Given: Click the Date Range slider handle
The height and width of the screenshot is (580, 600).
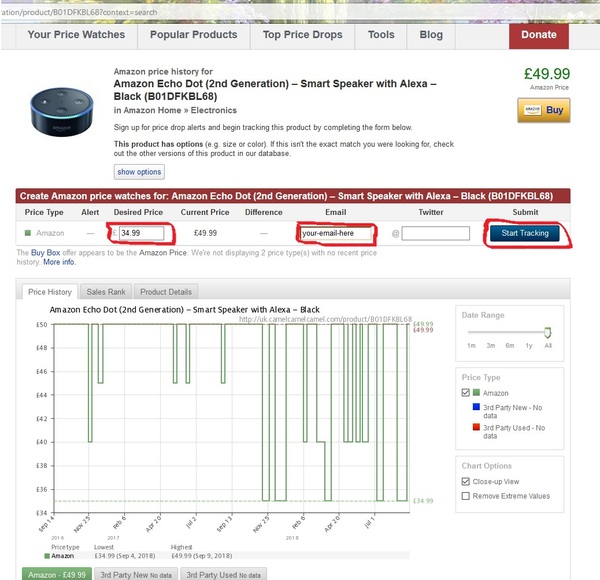Looking at the screenshot, I should click(x=548, y=332).
